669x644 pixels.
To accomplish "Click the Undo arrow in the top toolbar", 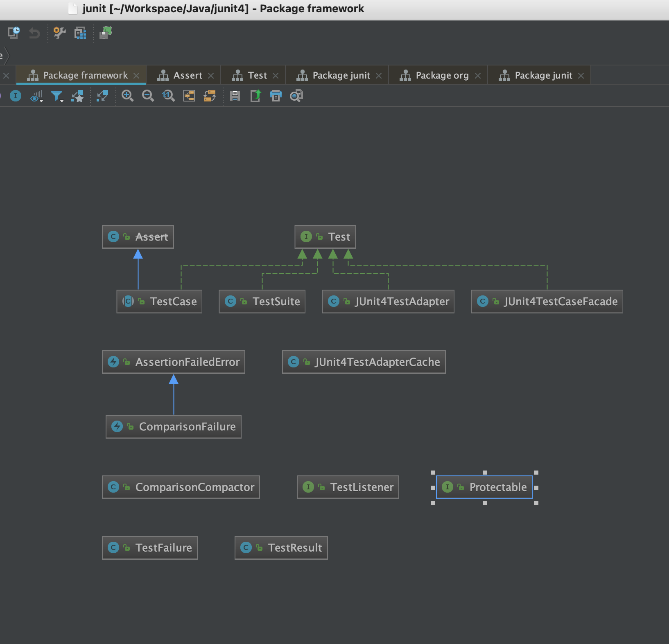I will click(x=34, y=33).
